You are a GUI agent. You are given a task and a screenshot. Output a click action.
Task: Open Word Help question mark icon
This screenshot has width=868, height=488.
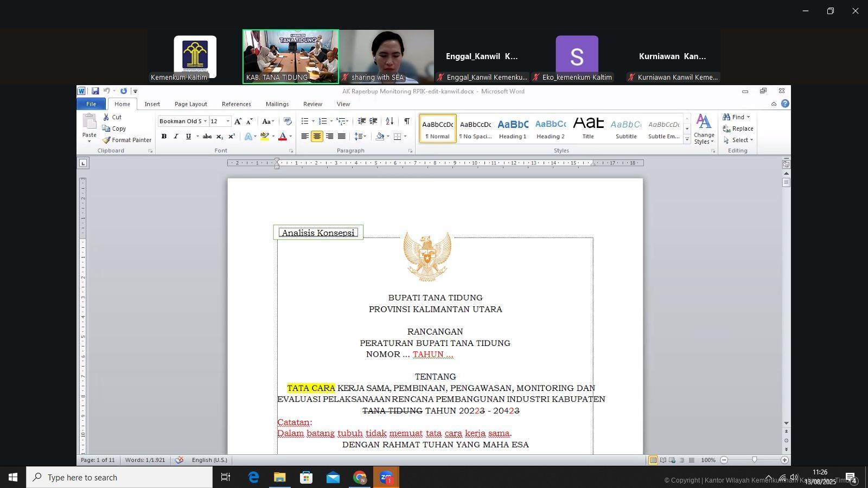[x=785, y=104]
